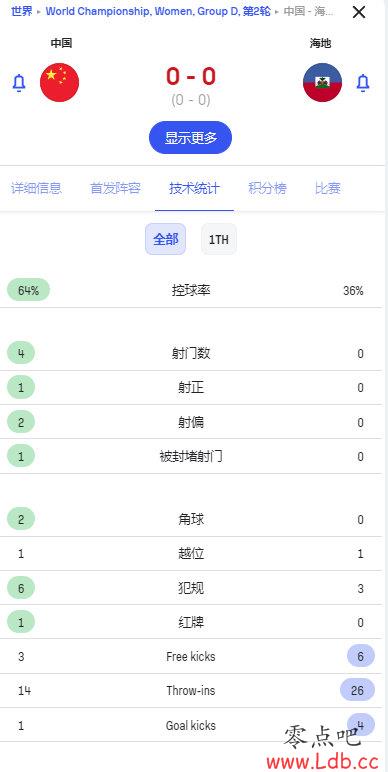This screenshot has width=388, height=772.
Task: Click the 显示更多 button
Action: pos(191,138)
